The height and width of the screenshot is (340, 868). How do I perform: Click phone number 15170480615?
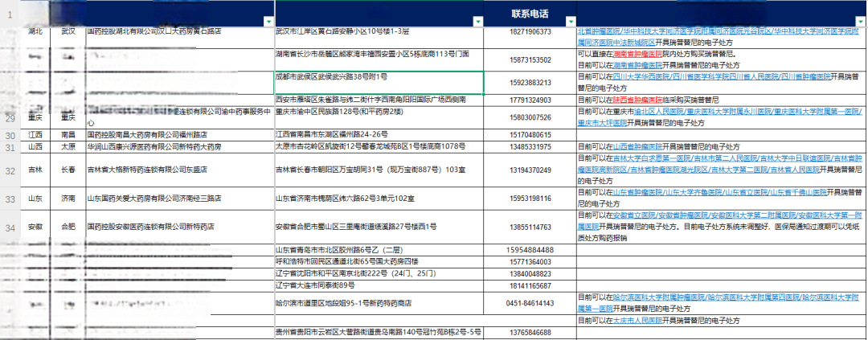pos(530,135)
